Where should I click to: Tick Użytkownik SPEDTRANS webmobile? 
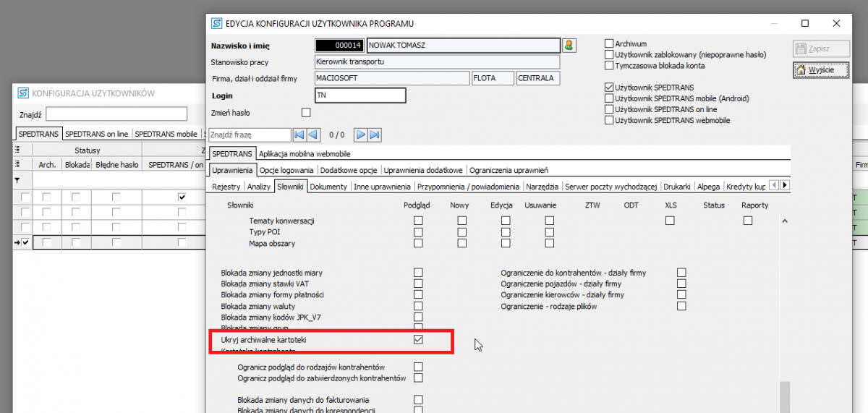pyautogui.click(x=609, y=120)
